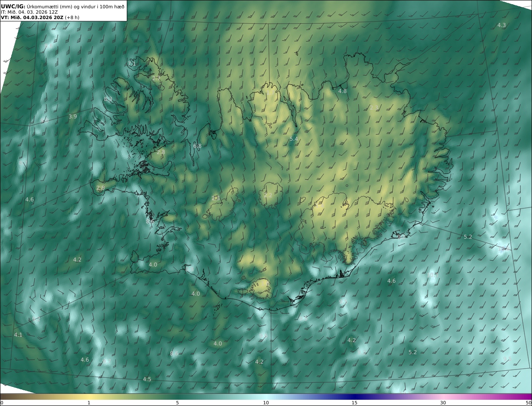This screenshot has width=532, height=406.
Task: Pick the light pink colorbar section above tick 30
Action: [443, 396]
